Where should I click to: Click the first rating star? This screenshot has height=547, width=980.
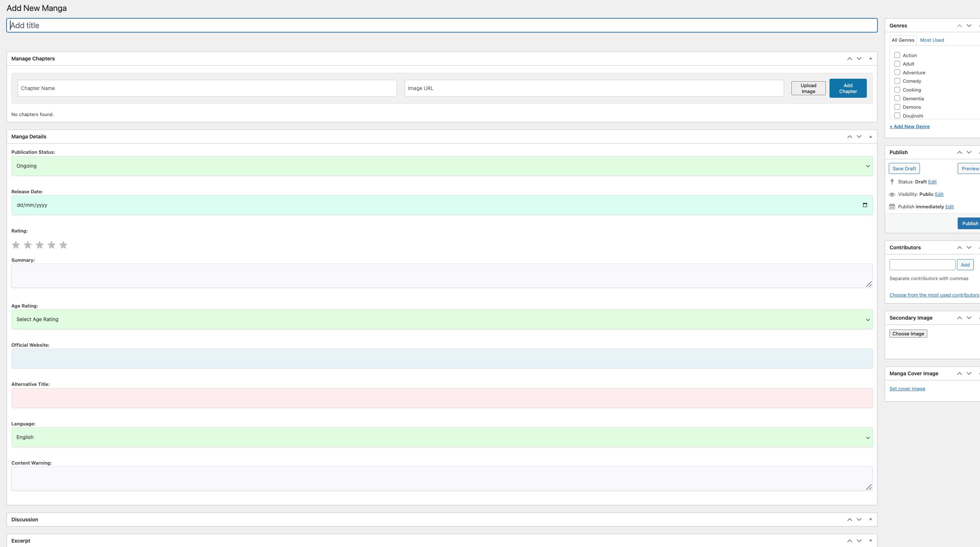click(16, 245)
